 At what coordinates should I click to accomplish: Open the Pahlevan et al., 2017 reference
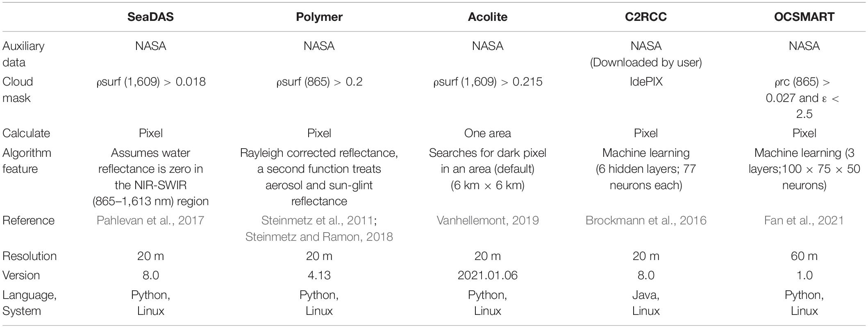150,220
